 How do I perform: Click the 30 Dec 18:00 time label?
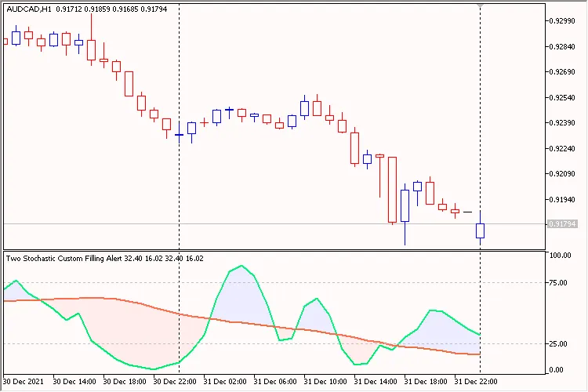125,382
